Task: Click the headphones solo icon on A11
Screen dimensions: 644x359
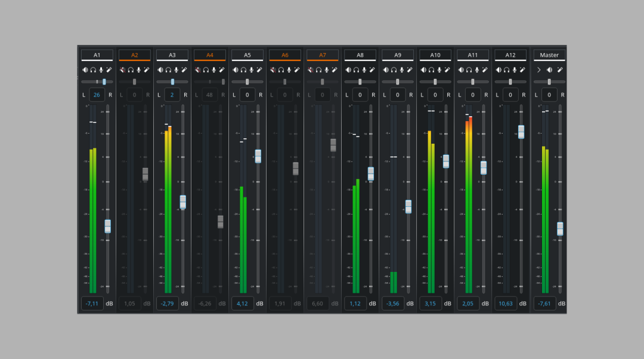Action: [469, 70]
